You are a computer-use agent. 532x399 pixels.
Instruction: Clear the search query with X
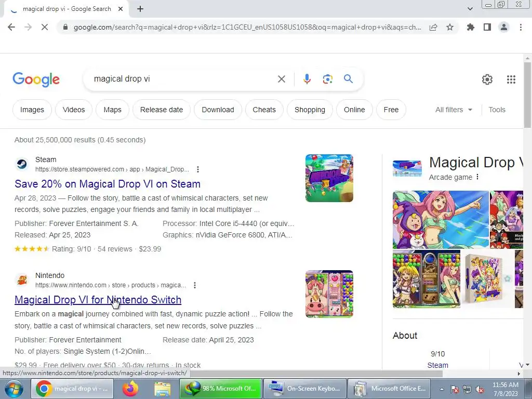281,79
